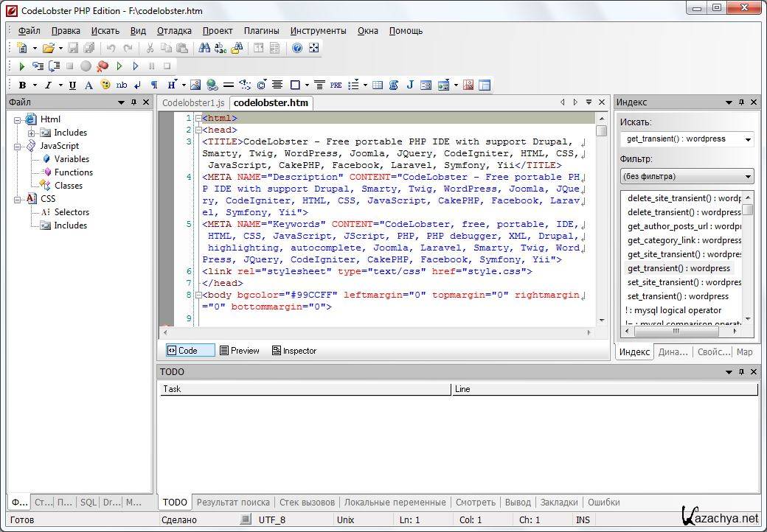Expand the Includes node under Html
The width and height of the screenshot is (767, 532).
[x=32, y=133]
